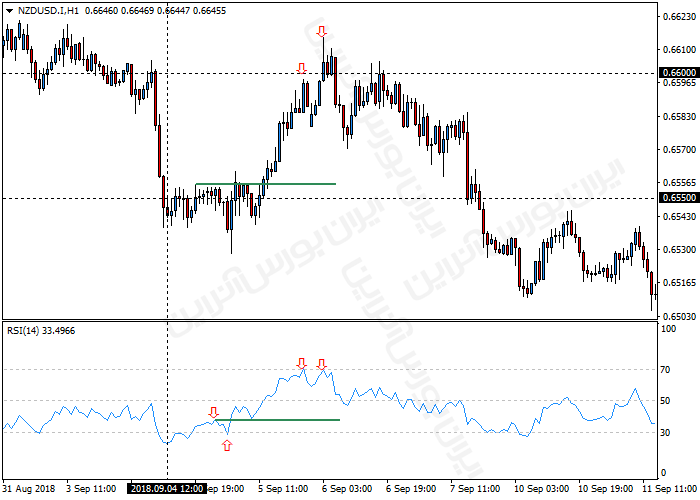This screenshot has height=500, width=700.
Task: Click the 0.65500 price level label
Action: click(x=679, y=198)
